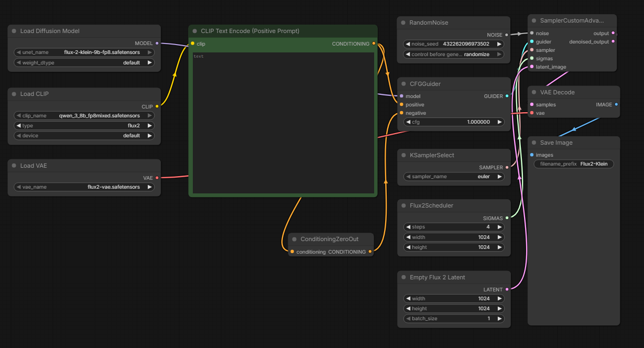Open the device dropdown in Load CLIP
Image resolution: width=644 pixels, height=348 pixels.
click(84, 136)
